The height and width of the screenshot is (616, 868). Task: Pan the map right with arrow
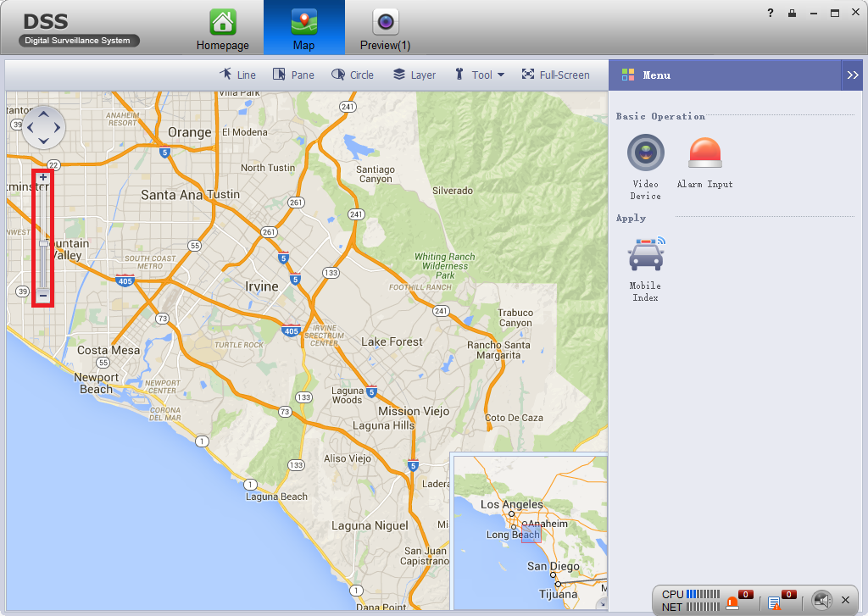coord(57,127)
